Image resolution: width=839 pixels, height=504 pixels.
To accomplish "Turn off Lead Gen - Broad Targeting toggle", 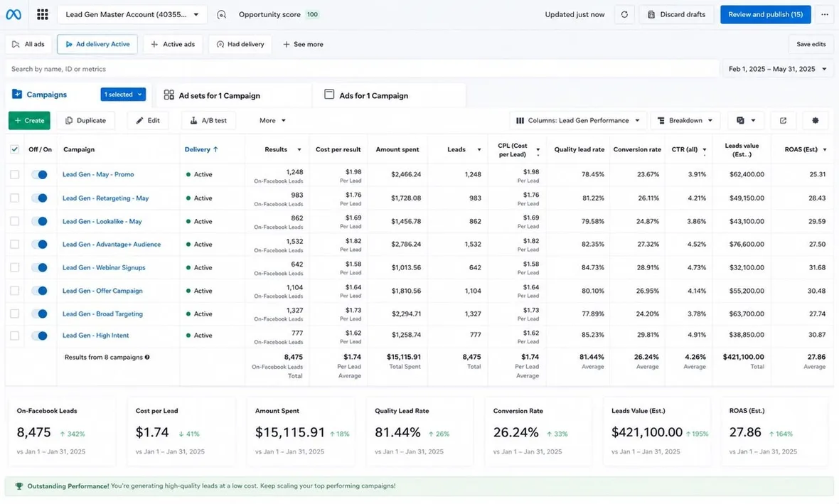I will coord(39,313).
